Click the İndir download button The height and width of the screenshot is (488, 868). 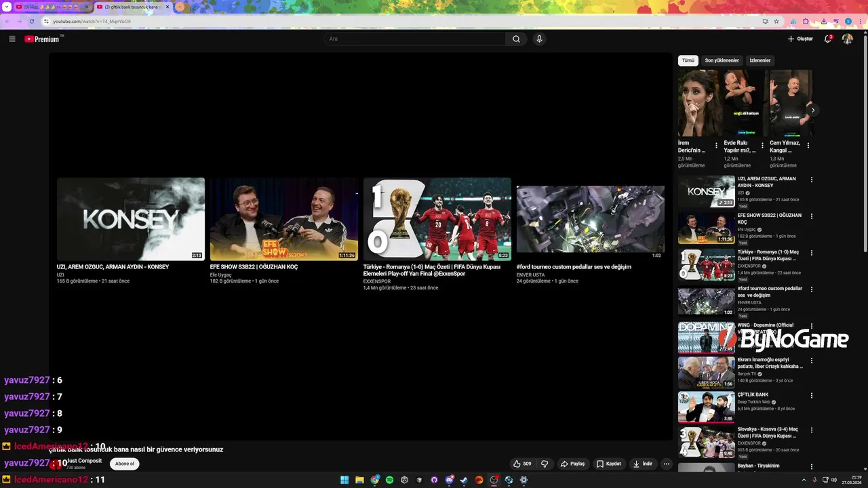coord(642,464)
